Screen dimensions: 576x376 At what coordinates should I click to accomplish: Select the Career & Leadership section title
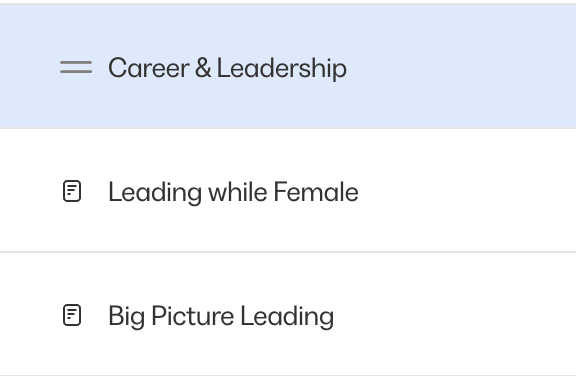(227, 68)
